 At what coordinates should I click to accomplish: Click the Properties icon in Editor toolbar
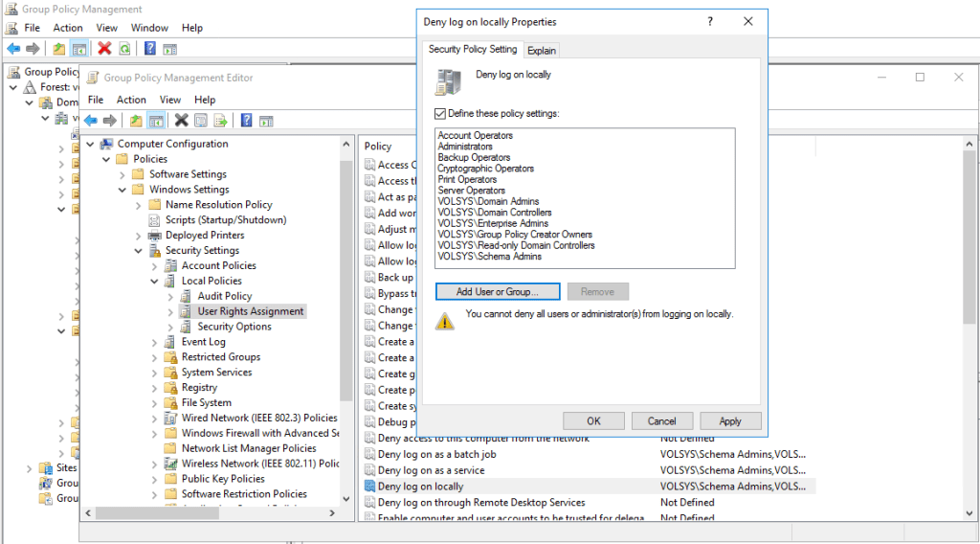coord(200,120)
